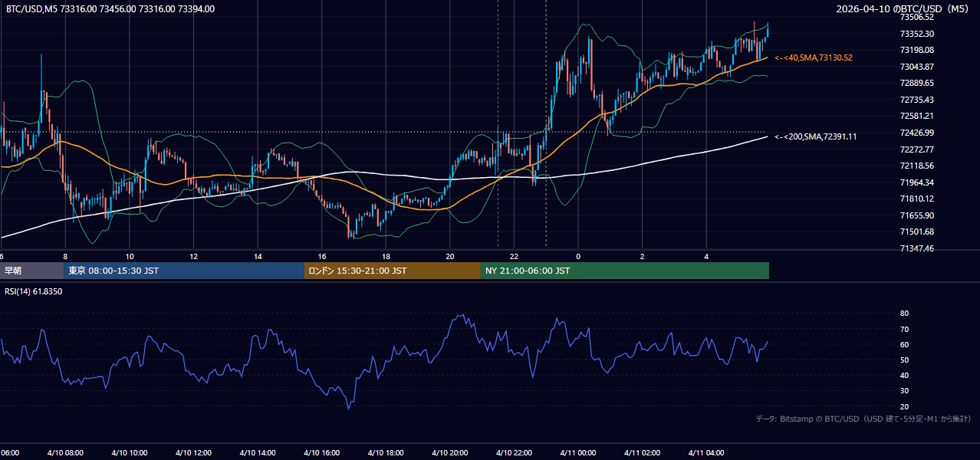
Task: Click price axis label 71655.90
Action: [x=916, y=215]
